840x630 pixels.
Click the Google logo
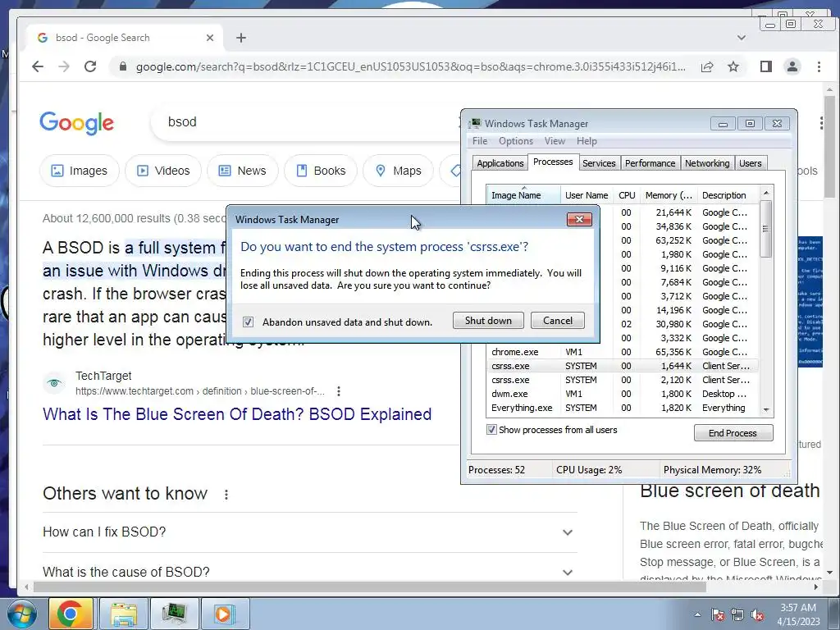(x=76, y=123)
